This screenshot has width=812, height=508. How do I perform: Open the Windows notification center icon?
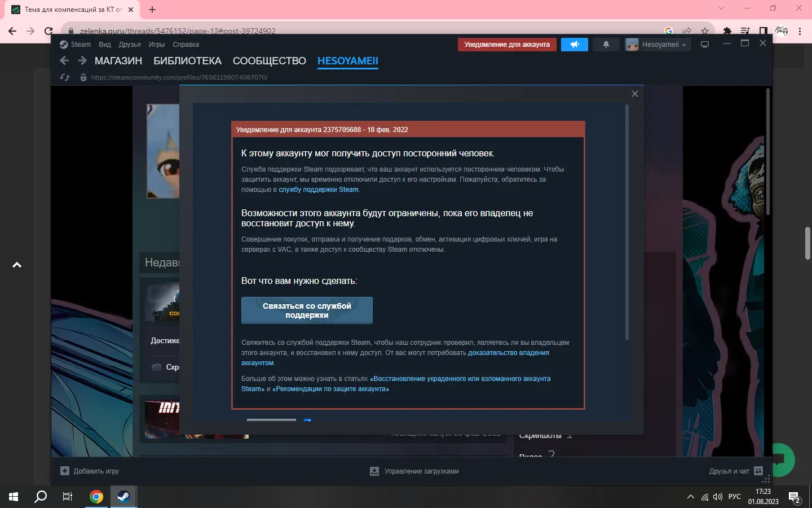point(795,498)
